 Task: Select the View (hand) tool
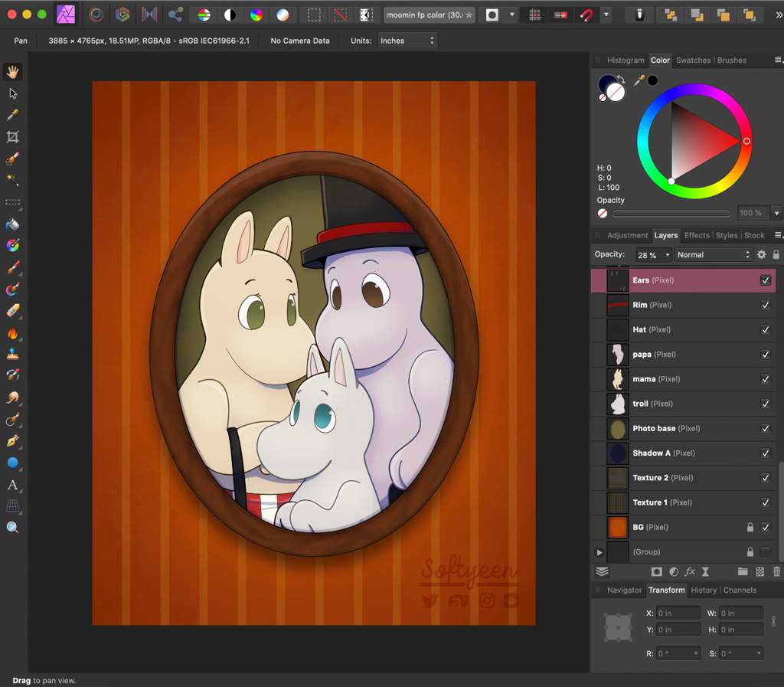click(x=12, y=72)
